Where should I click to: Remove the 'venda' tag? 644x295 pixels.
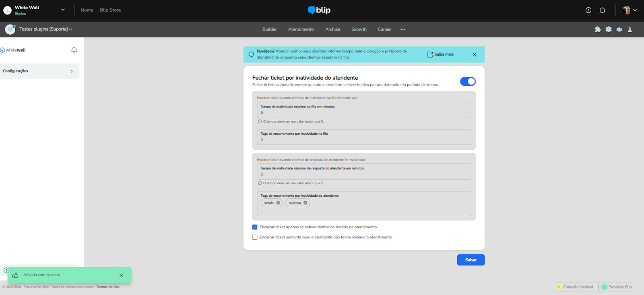278,203
